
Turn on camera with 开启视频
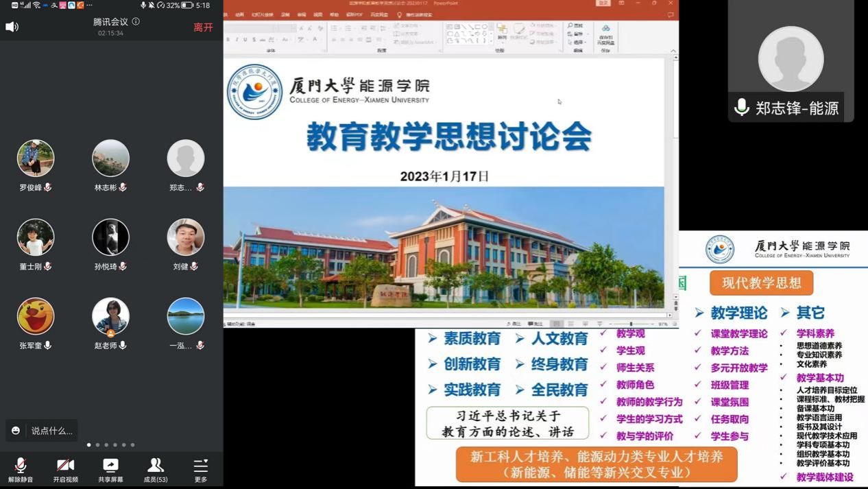pos(66,469)
